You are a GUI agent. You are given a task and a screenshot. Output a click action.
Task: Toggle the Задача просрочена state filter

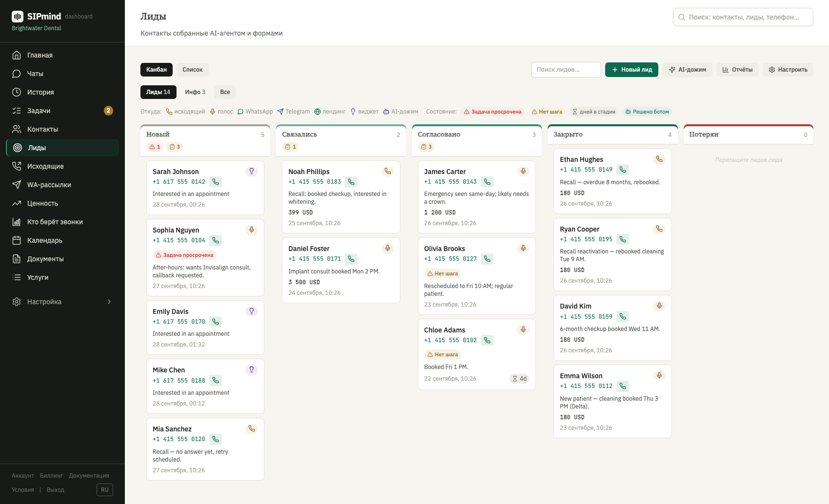[493, 112]
